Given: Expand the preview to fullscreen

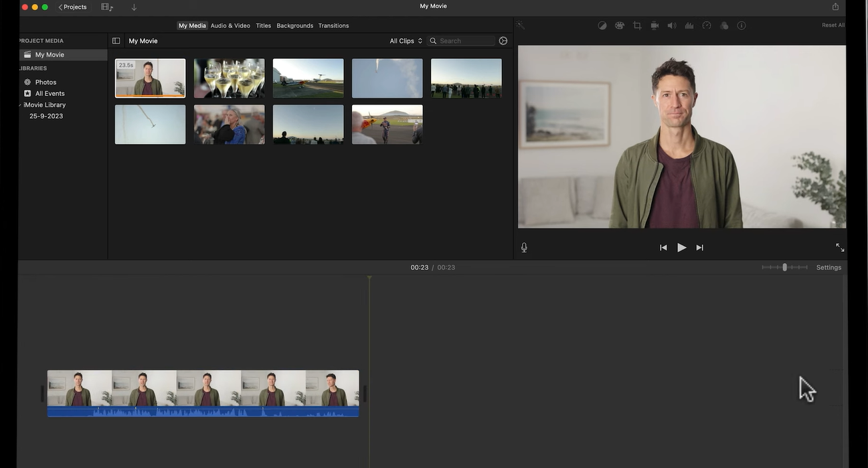Looking at the screenshot, I should (840, 247).
